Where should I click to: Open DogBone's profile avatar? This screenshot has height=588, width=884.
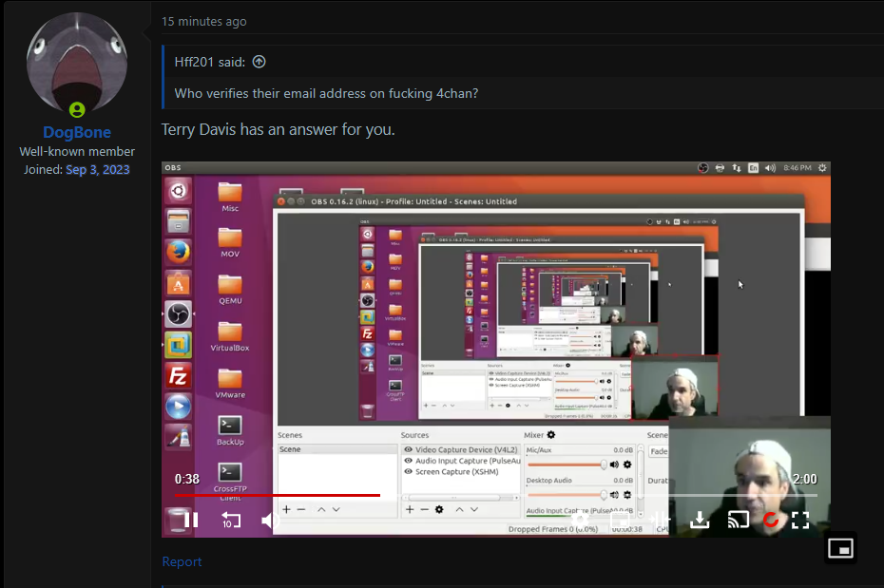pos(77,63)
